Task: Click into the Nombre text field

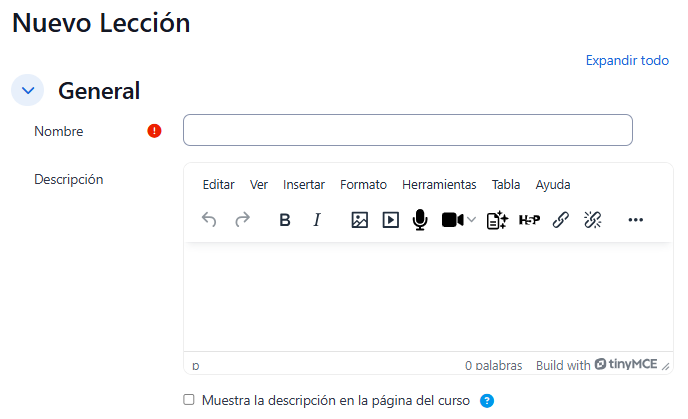Action: point(407,130)
